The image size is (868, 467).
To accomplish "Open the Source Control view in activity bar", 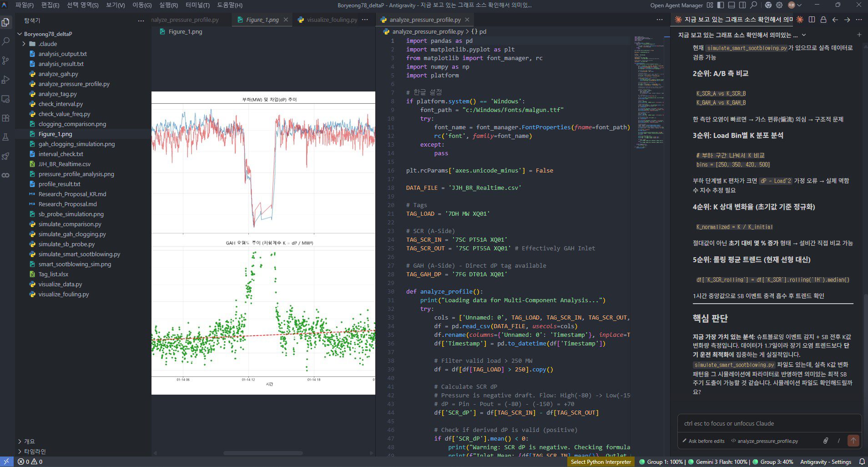I will click(x=6, y=61).
